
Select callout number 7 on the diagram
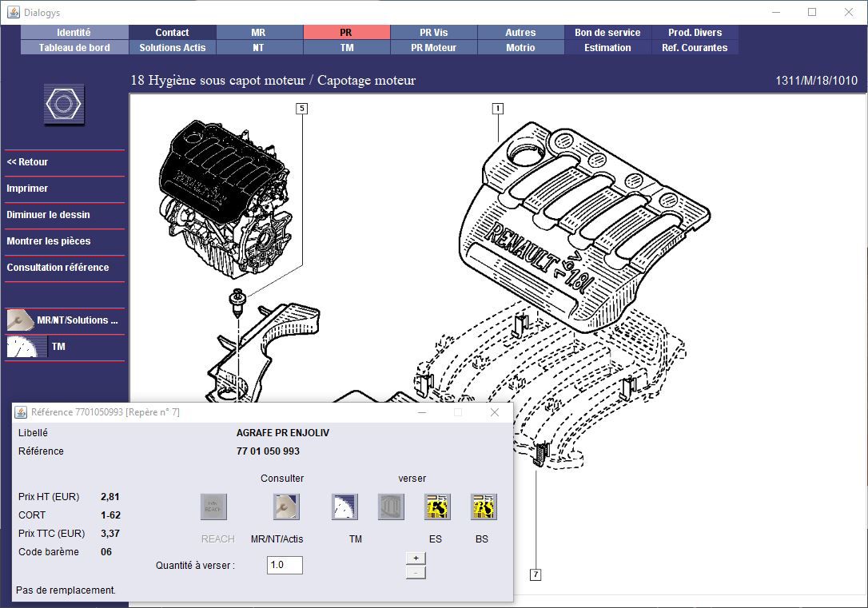point(536,574)
